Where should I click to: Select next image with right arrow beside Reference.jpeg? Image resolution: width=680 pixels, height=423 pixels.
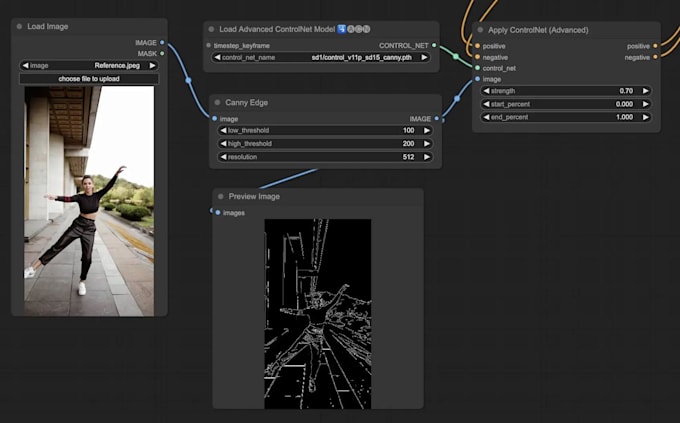[x=152, y=66]
